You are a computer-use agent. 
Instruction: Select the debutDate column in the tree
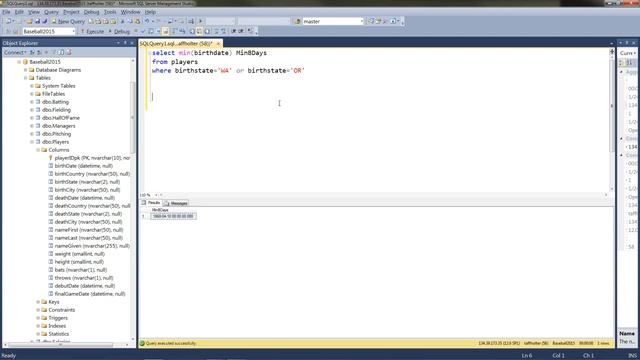(x=85, y=286)
